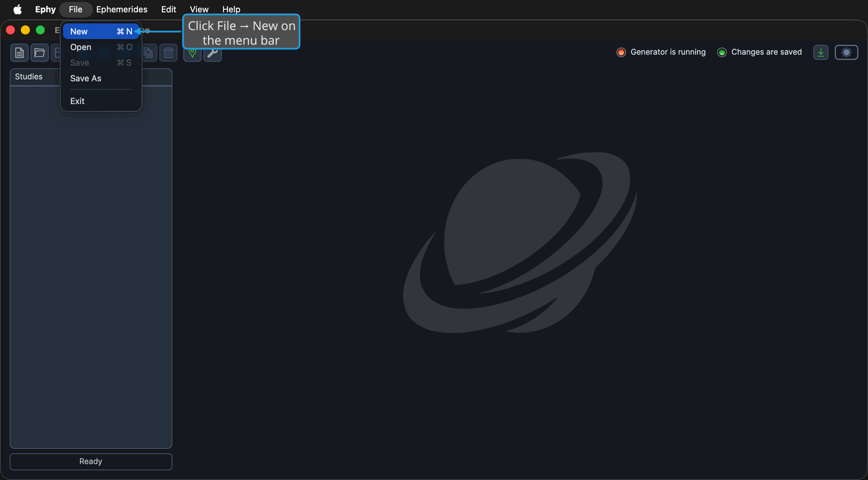Click the trash delete icon

[168, 53]
